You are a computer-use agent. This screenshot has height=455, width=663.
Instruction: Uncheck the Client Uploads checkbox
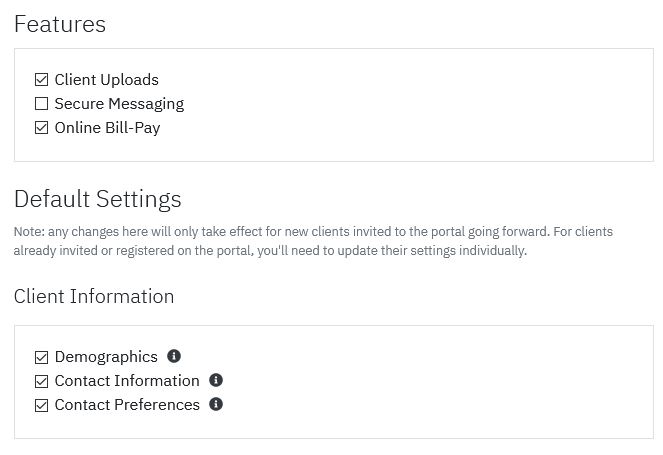(x=41, y=79)
